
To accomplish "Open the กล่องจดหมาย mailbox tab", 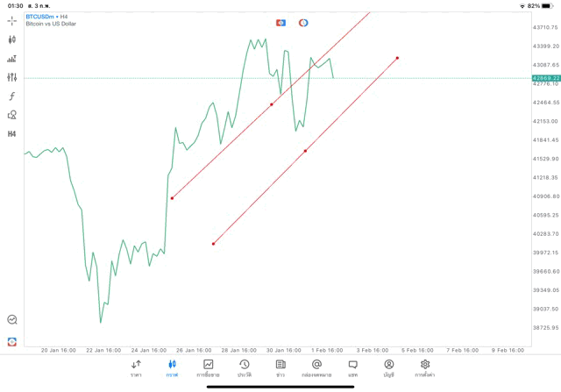I will (316, 367).
